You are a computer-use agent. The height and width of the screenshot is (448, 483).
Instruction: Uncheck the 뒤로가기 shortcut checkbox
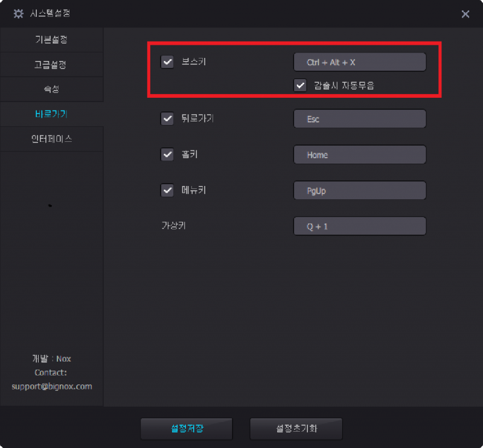[x=167, y=118]
